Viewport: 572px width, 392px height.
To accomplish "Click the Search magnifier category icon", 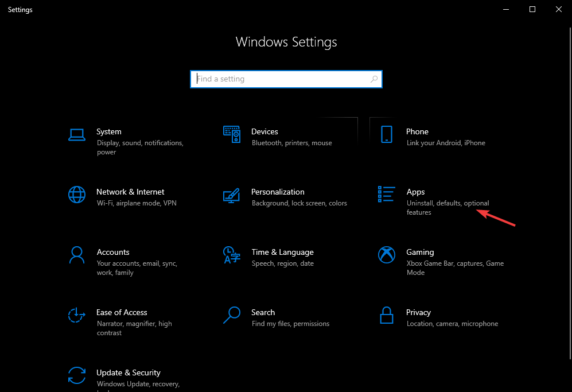I will pos(232,315).
